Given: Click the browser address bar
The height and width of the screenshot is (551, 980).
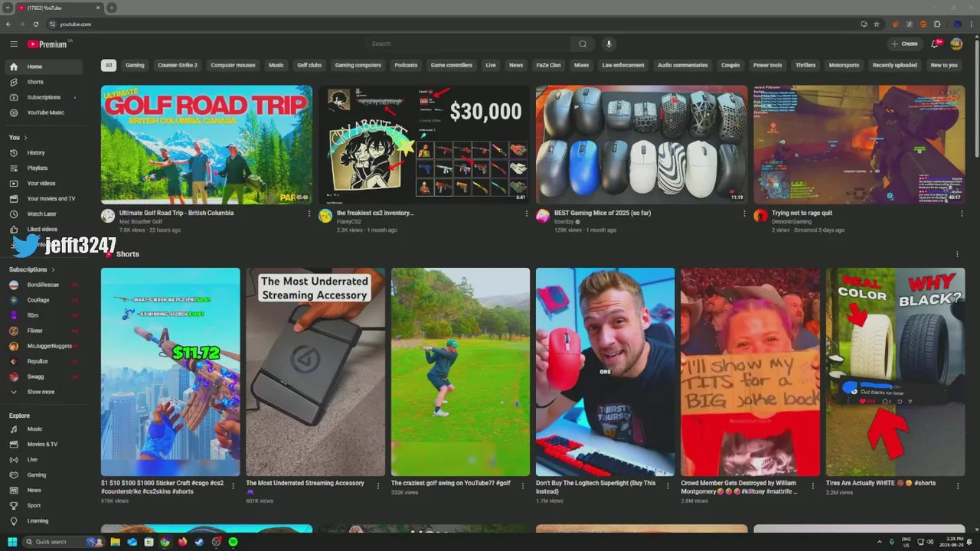Looking at the screenshot, I should (x=452, y=24).
